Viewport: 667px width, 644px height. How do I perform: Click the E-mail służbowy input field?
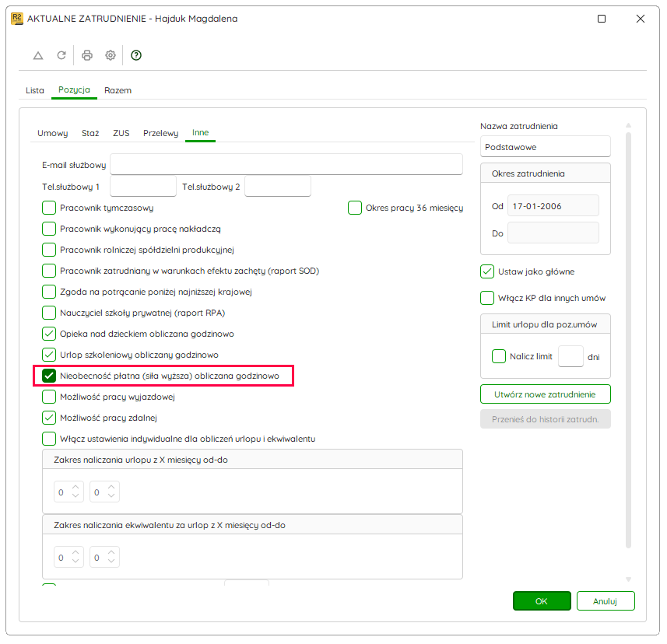click(286, 164)
